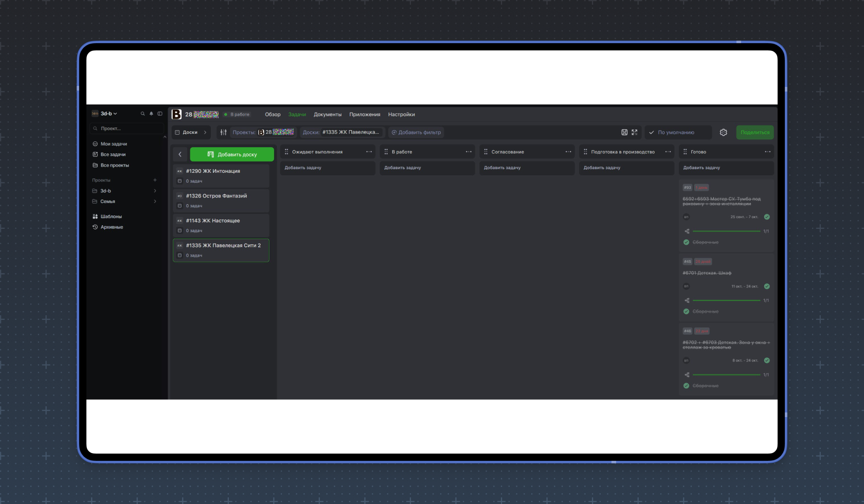Click the green Добавить доску button
The height and width of the screenshot is (504, 864).
(232, 154)
